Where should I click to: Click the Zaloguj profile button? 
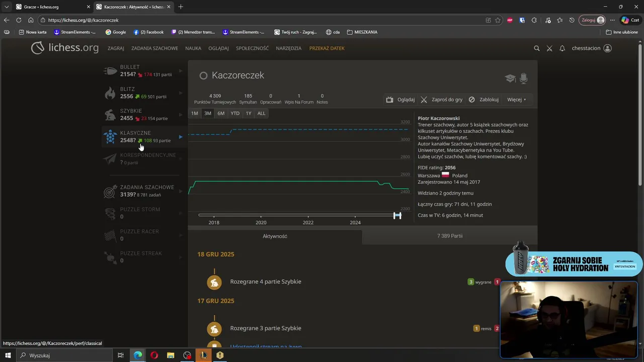pyautogui.click(x=593, y=20)
